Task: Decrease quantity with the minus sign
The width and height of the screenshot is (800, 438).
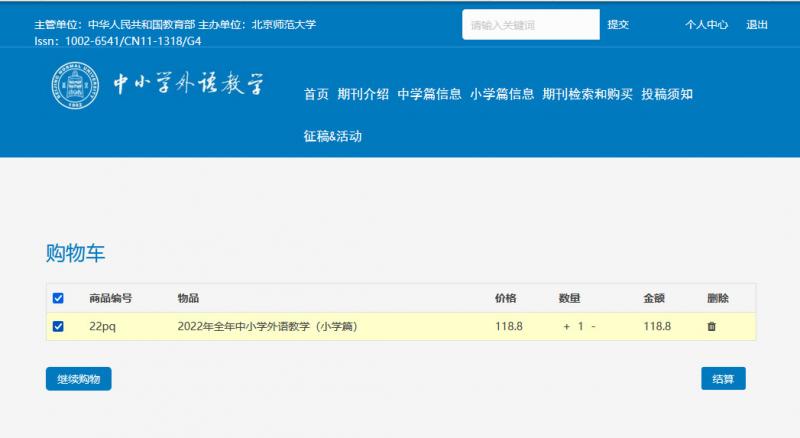Action: tap(593, 326)
